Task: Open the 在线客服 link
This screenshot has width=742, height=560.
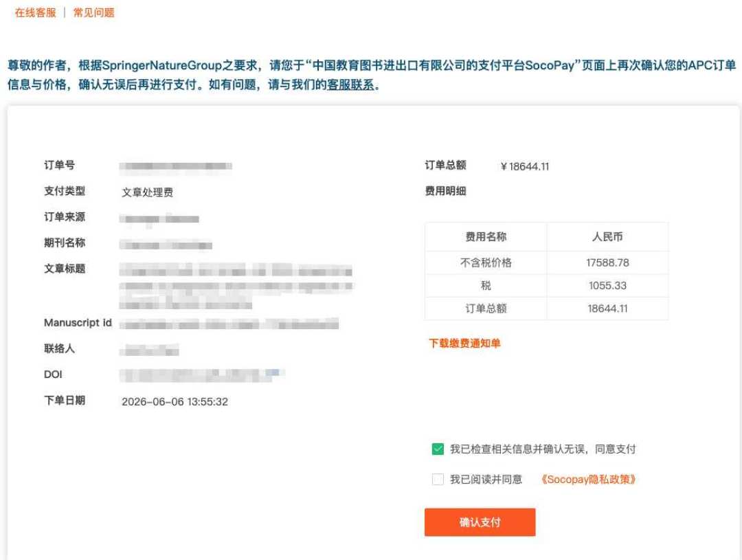Action: 36,13
